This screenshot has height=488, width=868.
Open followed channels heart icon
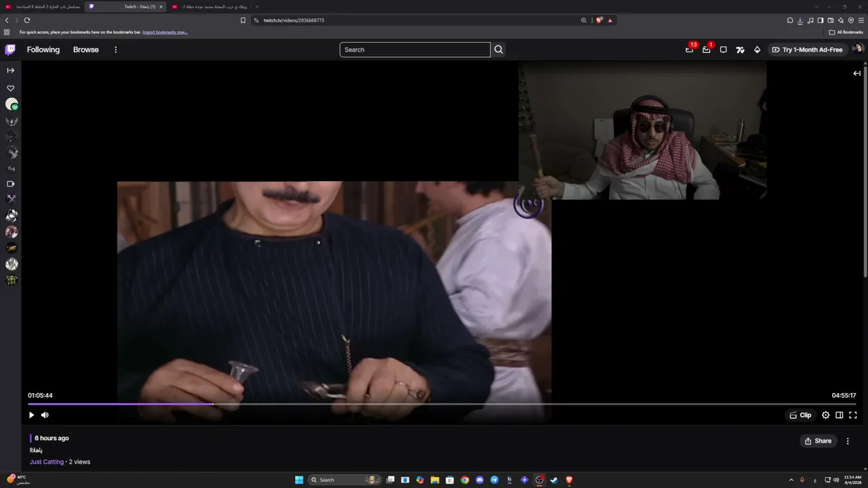pyautogui.click(x=11, y=88)
